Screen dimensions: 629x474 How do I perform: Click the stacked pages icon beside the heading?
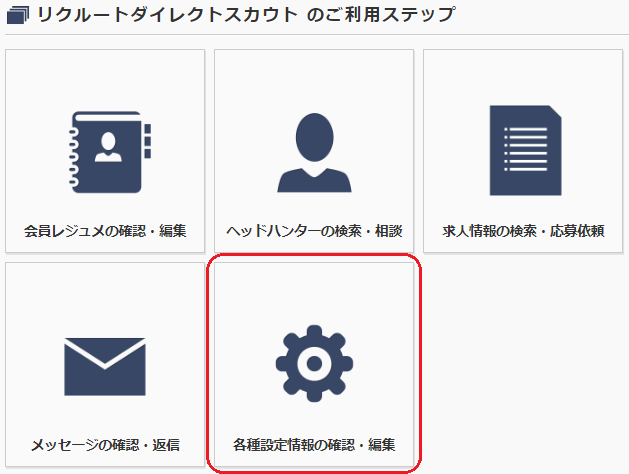coord(18,15)
